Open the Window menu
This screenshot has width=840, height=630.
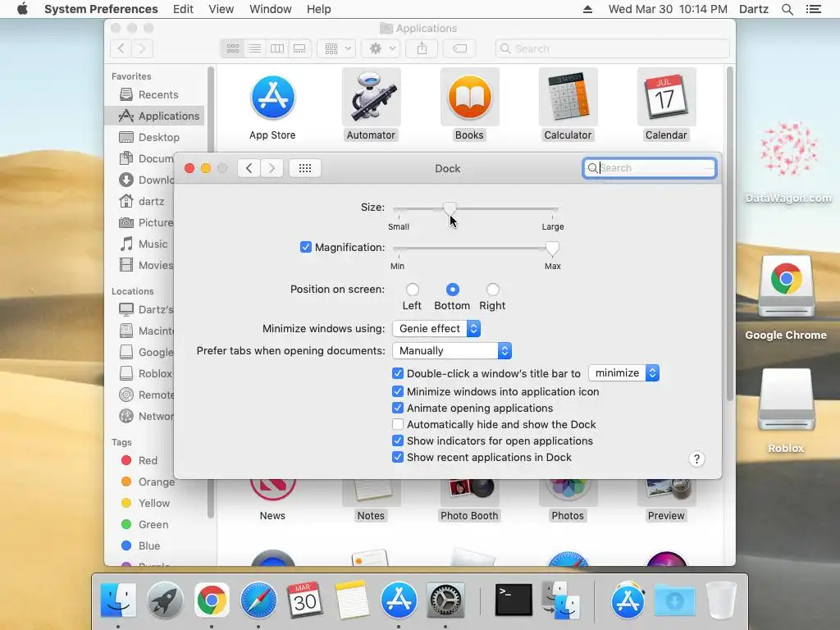[x=271, y=9]
